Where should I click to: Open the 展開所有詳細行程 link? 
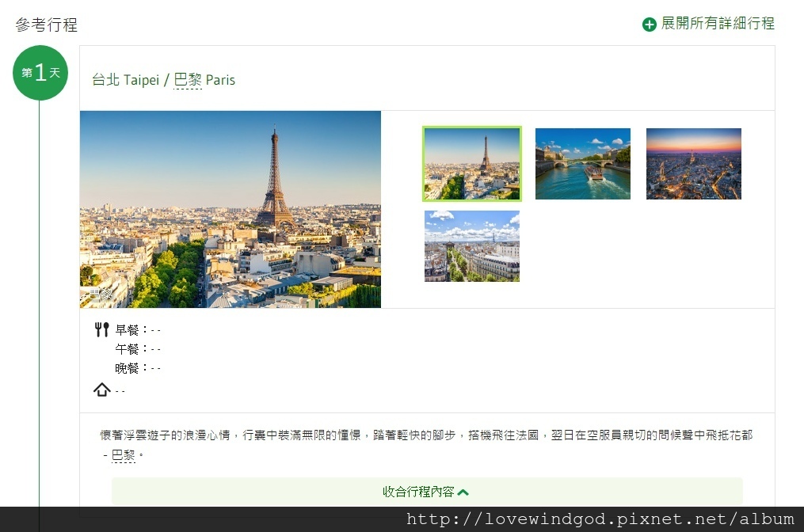coord(718,23)
